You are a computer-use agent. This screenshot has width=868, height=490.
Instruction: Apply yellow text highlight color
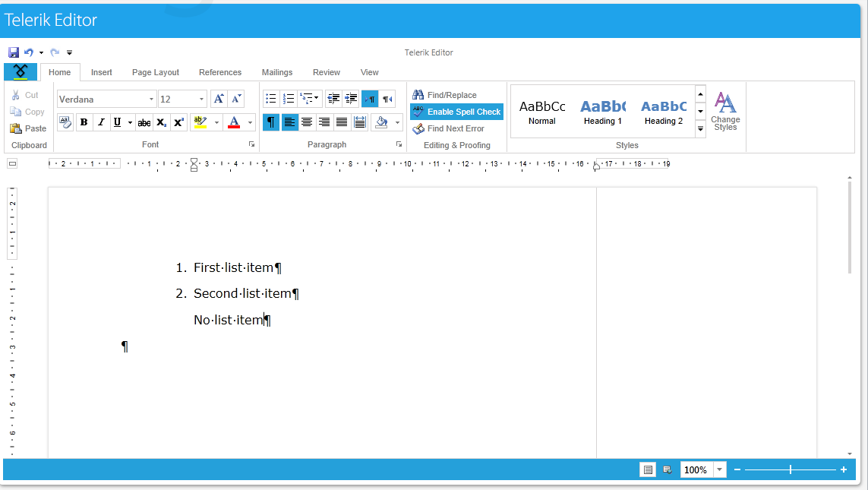tap(200, 122)
